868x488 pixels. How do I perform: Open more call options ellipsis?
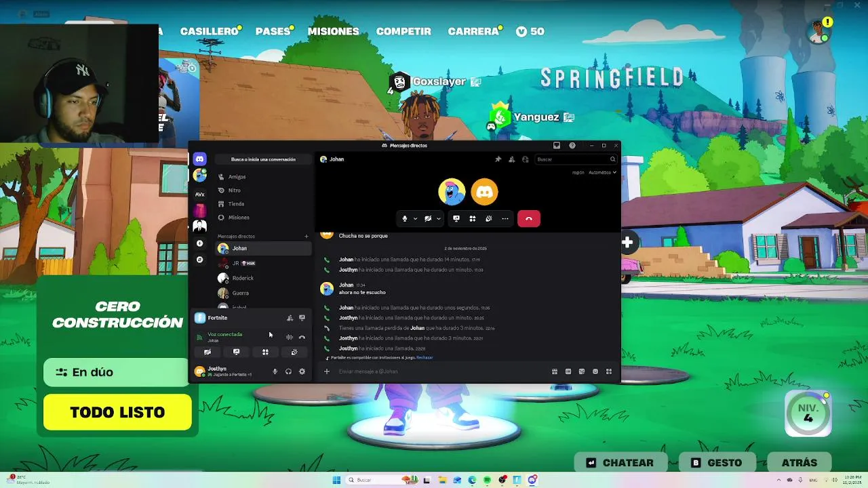tap(505, 218)
